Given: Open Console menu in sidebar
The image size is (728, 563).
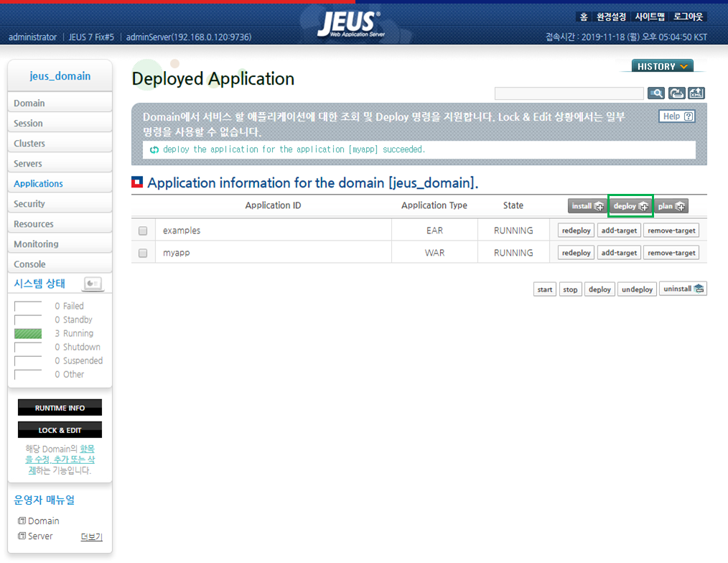Looking at the screenshot, I should click(60, 264).
